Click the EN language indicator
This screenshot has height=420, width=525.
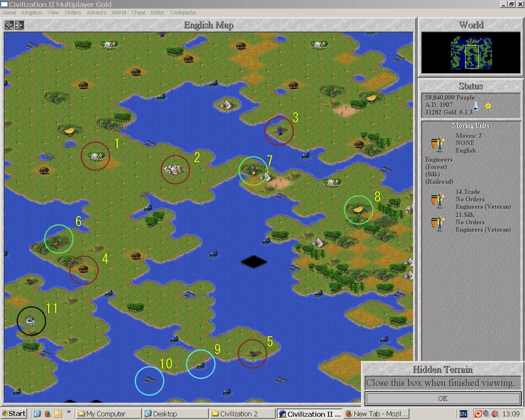pyautogui.click(x=463, y=414)
